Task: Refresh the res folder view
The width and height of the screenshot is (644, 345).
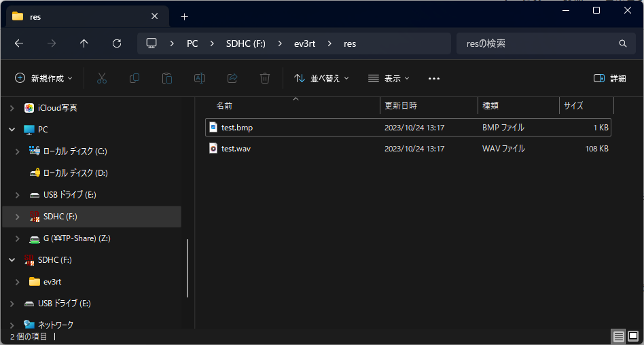Action: point(117,43)
